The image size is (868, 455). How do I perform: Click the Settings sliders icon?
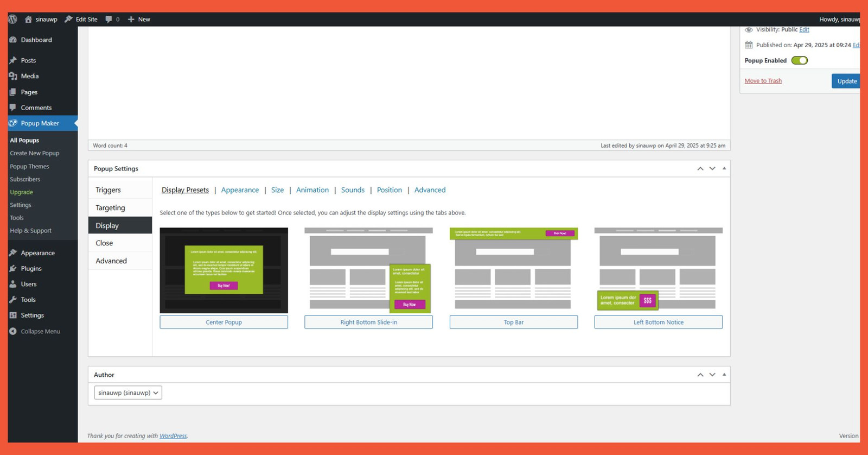pos(13,315)
